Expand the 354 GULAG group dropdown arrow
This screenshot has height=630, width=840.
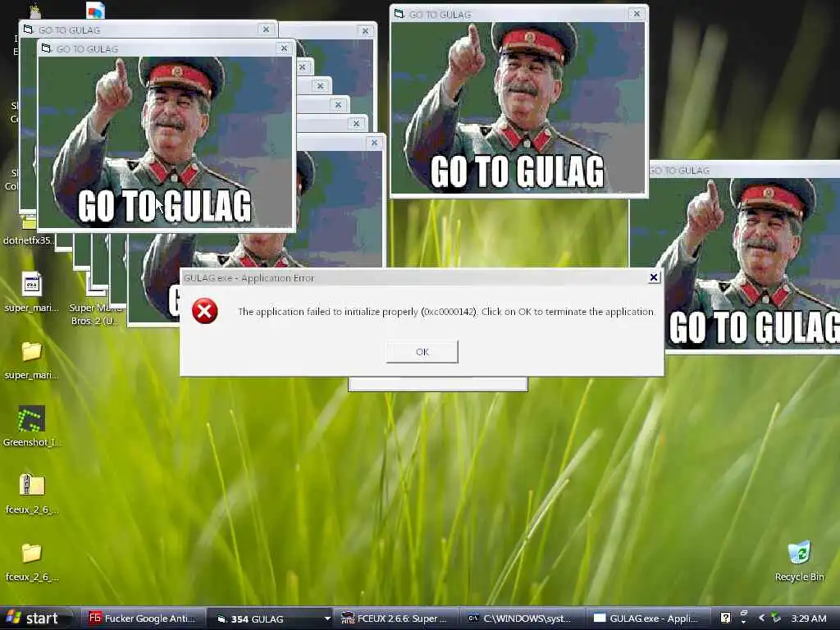326,619
